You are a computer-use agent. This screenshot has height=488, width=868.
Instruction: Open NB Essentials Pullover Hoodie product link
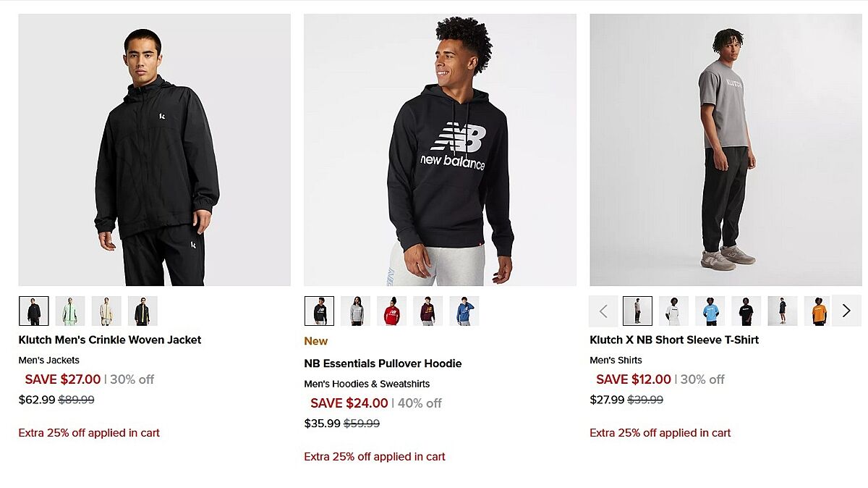click(383, 363)
